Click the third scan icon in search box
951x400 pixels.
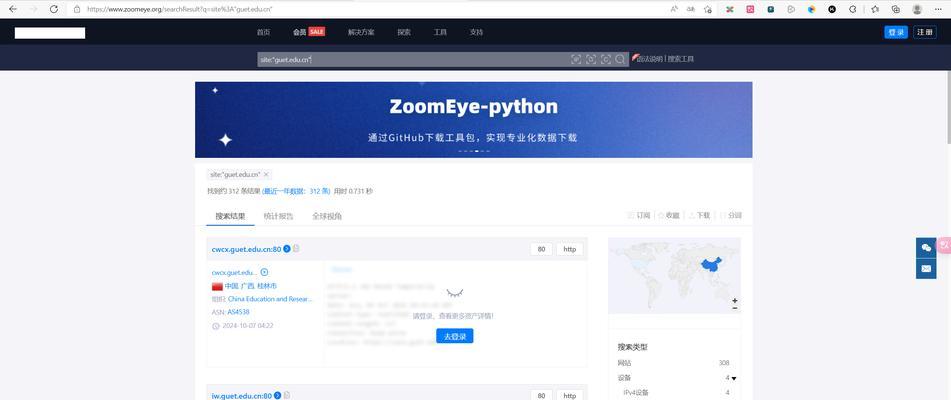(x=606, y=59)
